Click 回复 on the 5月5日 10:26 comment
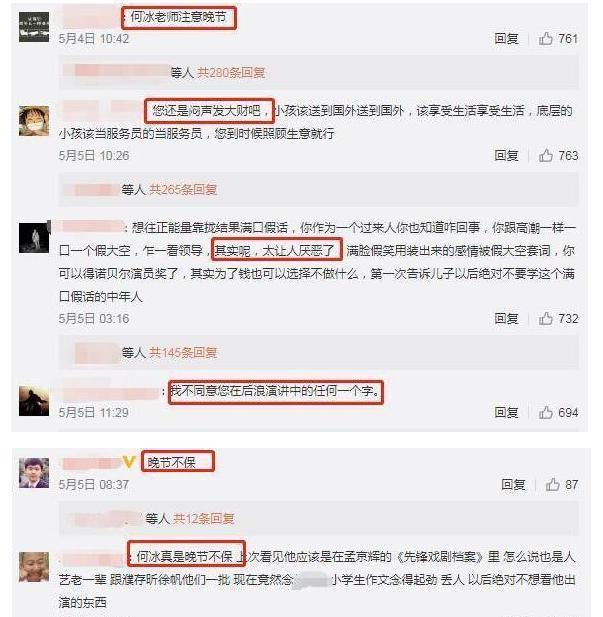Image resolution: width=603 pixels, height=617 pixels. [506, 155]
